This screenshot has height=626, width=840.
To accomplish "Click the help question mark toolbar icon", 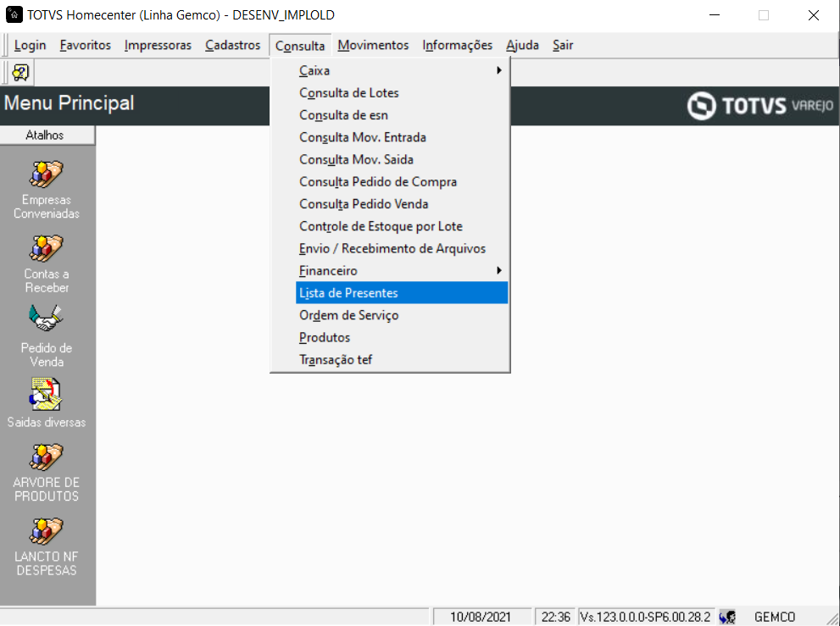I will (x=20, y=72).
